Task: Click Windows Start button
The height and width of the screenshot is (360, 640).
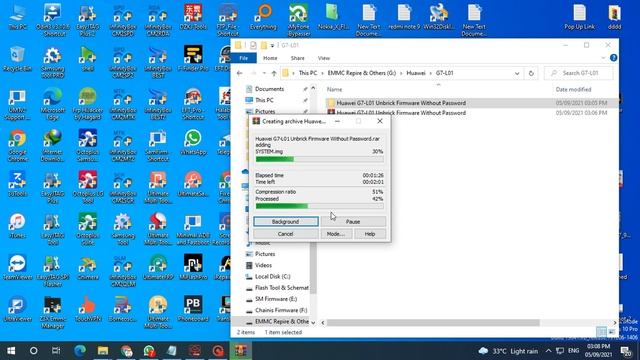Action: click(x=11, y=351)
